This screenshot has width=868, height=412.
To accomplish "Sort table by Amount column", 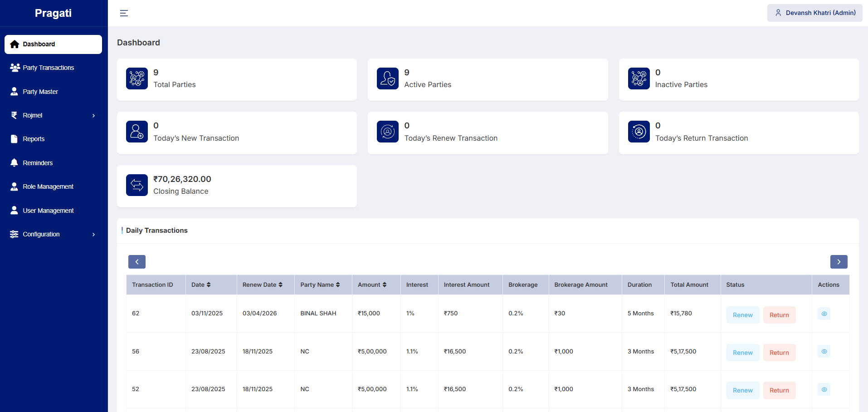I will tap(372, 285).
